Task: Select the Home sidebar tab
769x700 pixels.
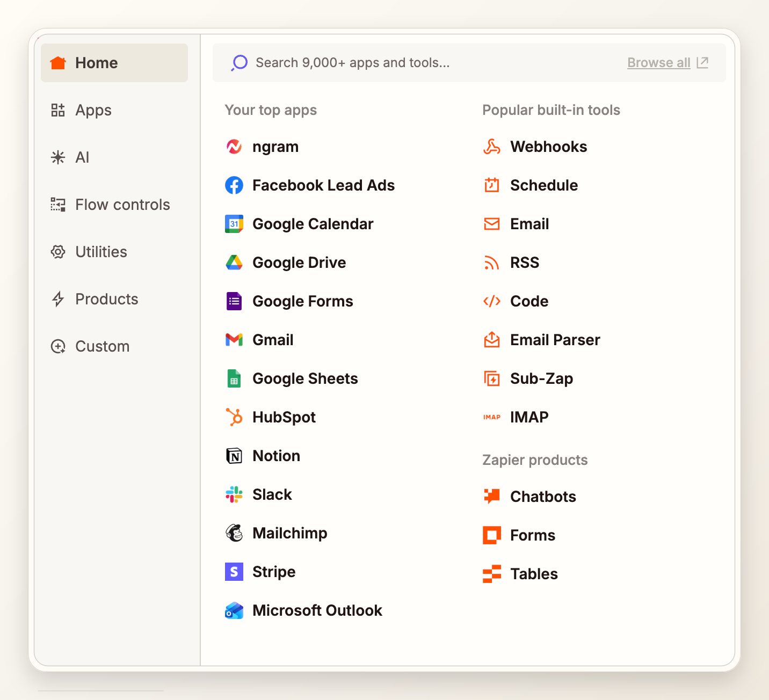Action: click(x=114, y=63)
